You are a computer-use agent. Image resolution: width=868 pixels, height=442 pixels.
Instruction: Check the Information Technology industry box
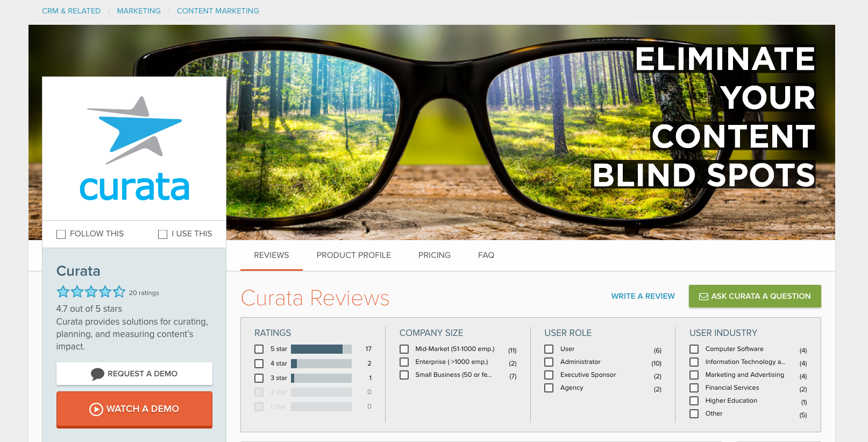coord(694,362)
